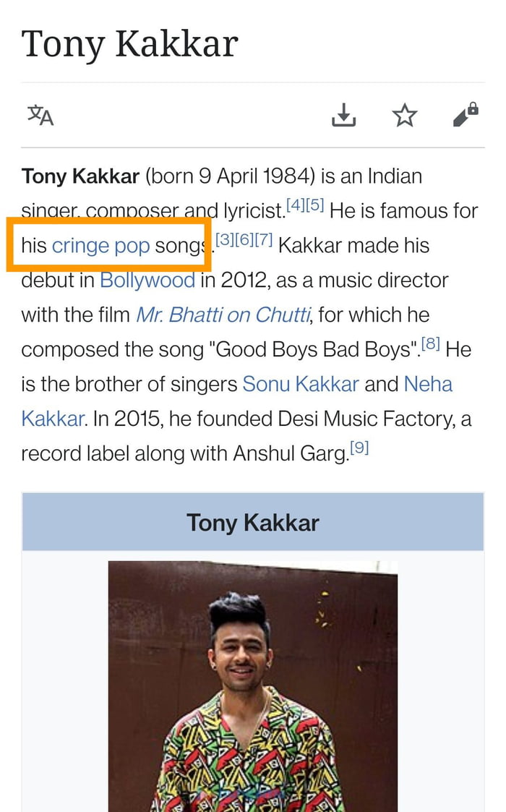Click reference number [7]
The height and width of the screenshot is (812, 506).
(264, 241)
